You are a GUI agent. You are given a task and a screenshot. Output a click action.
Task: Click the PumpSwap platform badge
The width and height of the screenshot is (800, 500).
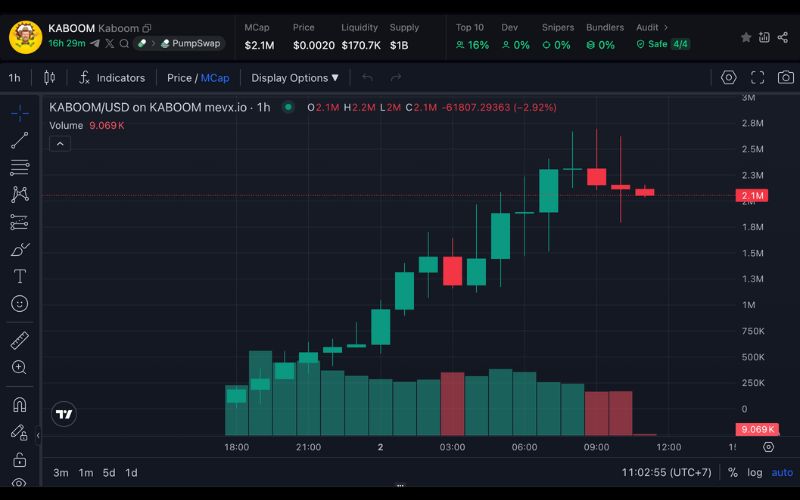click(191, 43)
